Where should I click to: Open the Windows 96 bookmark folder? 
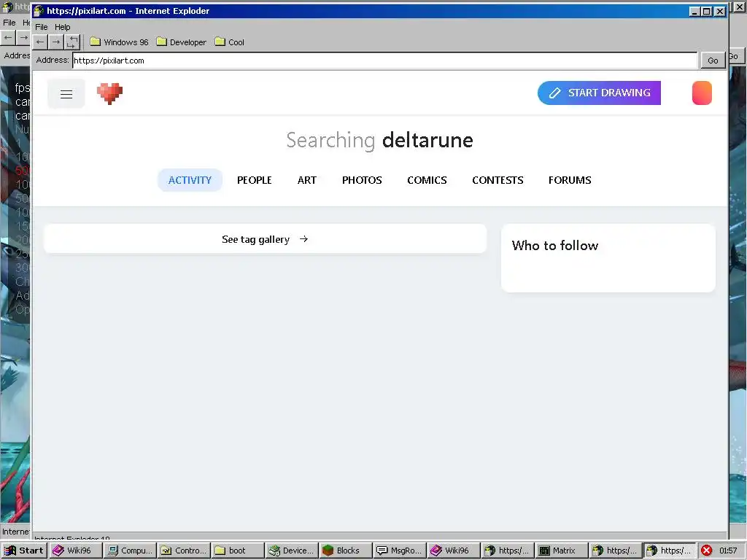tap(119, 42)
